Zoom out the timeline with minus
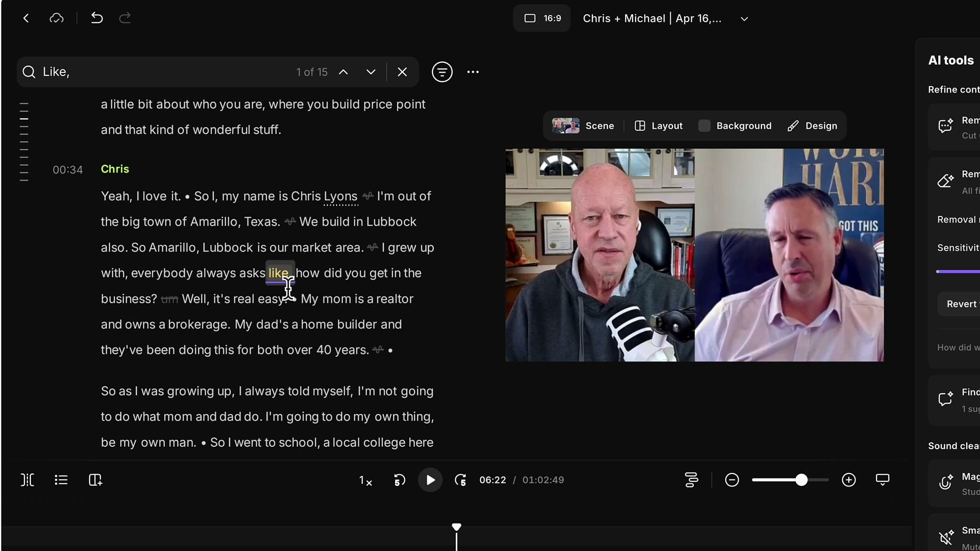980x551 pixels. tap(732, 480)
